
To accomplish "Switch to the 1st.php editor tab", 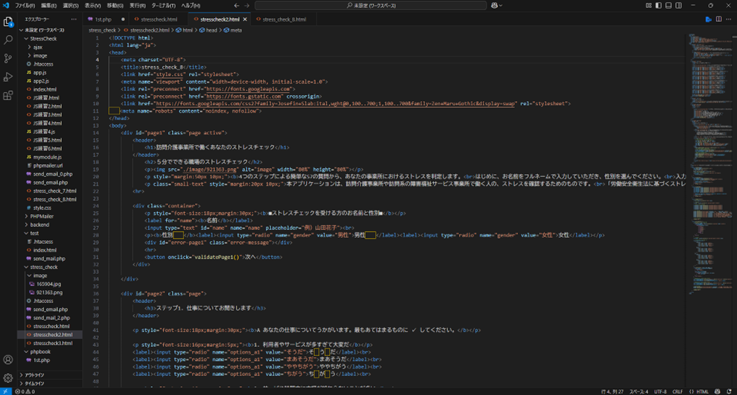I will coord(106,19).
